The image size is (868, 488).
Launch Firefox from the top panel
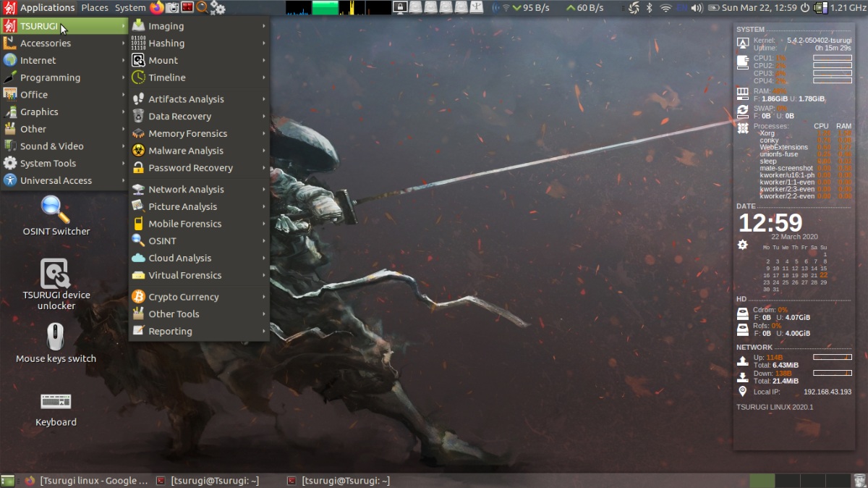pos(157,8)
